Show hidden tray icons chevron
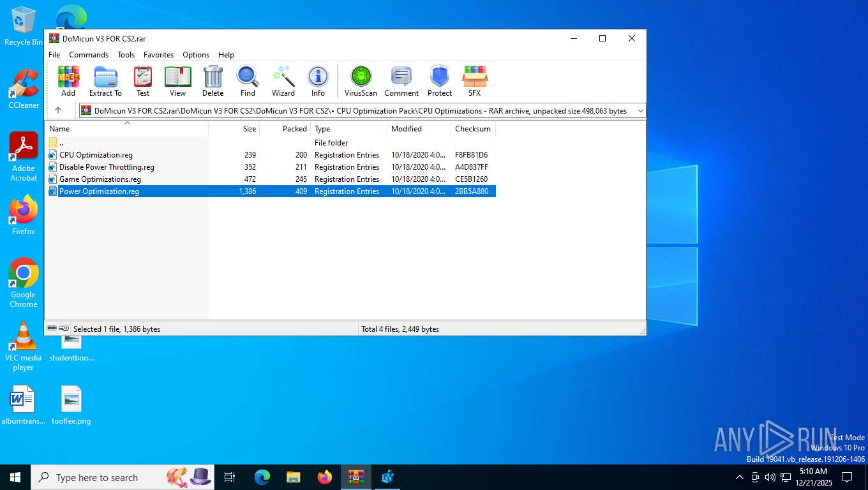868x490 pixels. pos(740,477)
